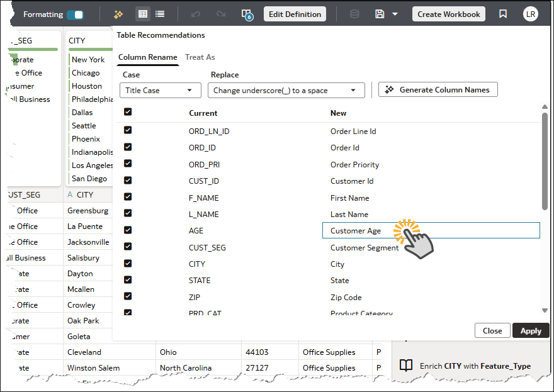This screenshot has width=554, height=392.
Task: Select the Column Rename tab
Action: point(147,57)
